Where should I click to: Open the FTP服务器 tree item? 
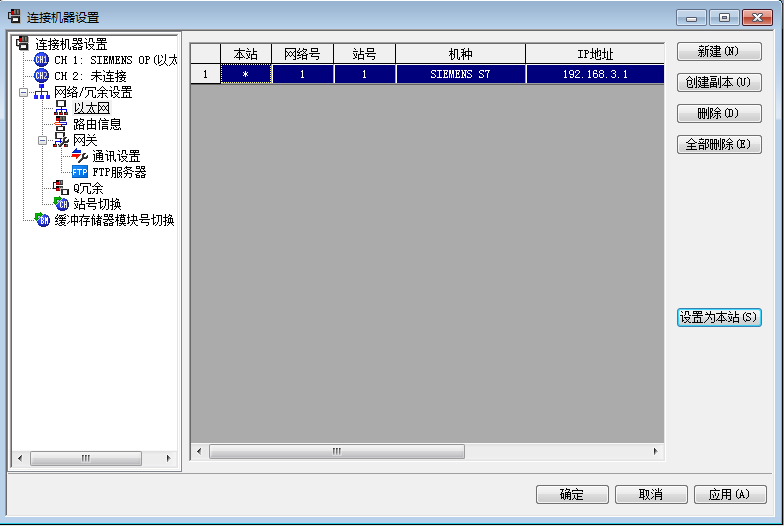click(119, 172)
